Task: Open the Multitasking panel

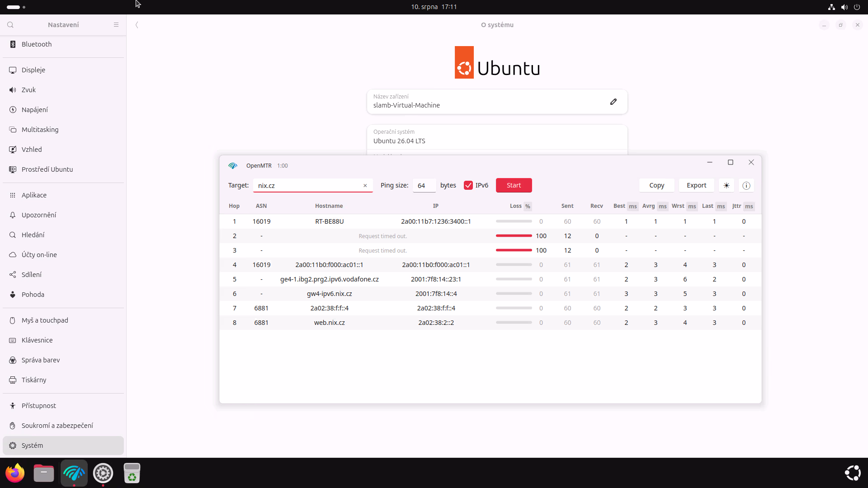Action: click(x=63, y=130)
